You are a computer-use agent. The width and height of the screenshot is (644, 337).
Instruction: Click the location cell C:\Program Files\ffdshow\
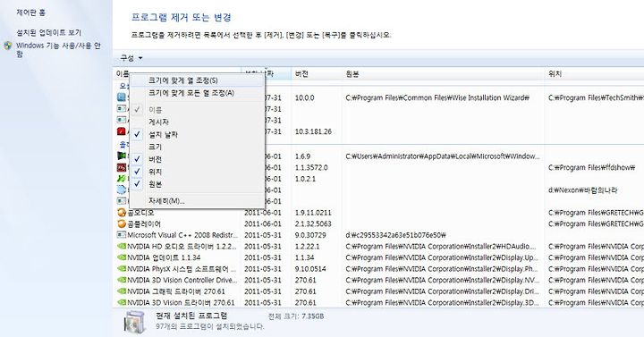click(592, 167)
